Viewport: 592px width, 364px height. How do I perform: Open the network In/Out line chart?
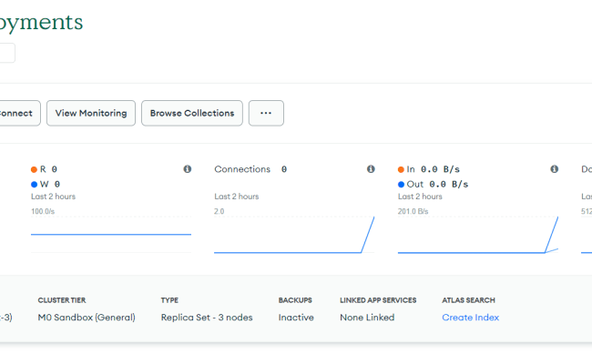coord(478,234)
